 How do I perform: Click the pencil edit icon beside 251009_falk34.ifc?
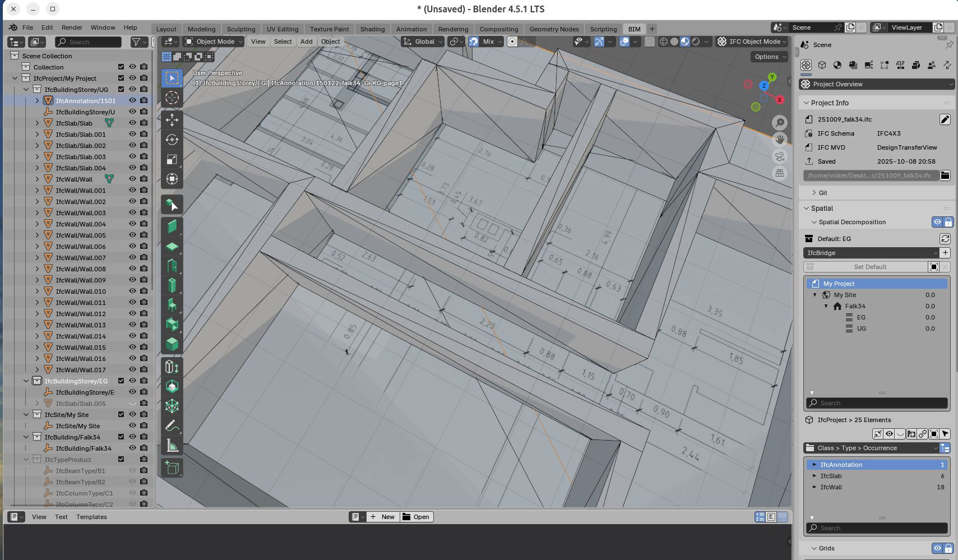coord(945,119)
